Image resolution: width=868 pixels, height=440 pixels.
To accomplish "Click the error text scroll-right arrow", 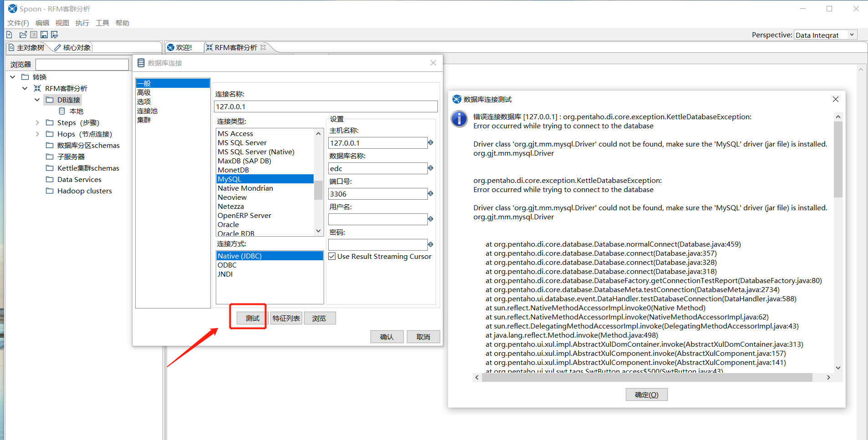I will pos(828,377).
